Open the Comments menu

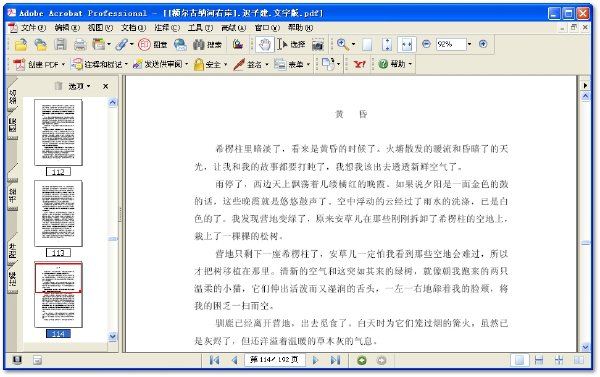tap(167, 28)
